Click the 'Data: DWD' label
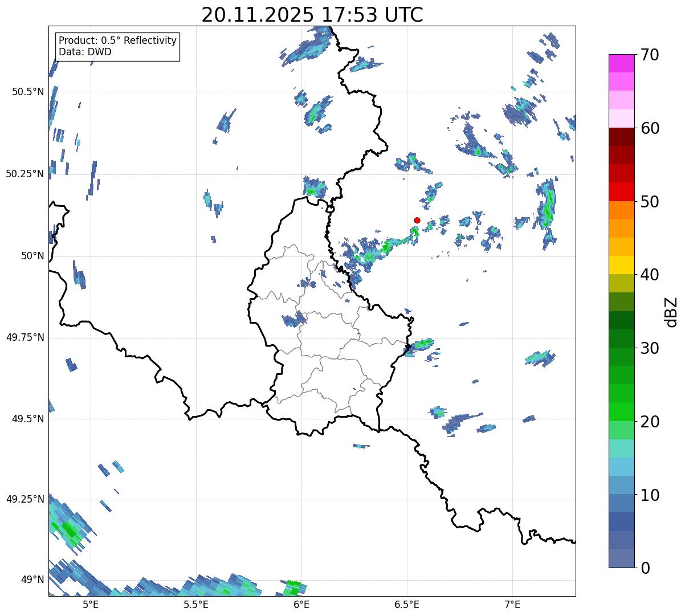The height and width of the screenshot is (616, 685). pyautogui.click(x=85, y=52)
